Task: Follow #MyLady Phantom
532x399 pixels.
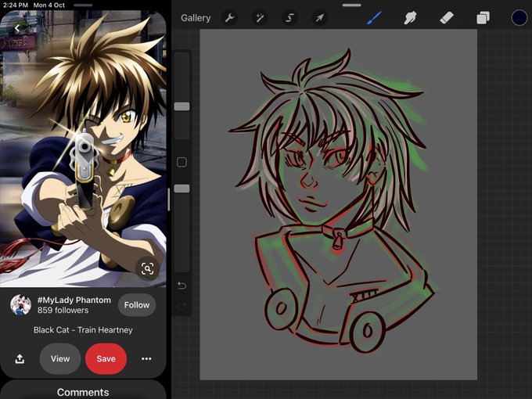Action: tap(137, 305)
